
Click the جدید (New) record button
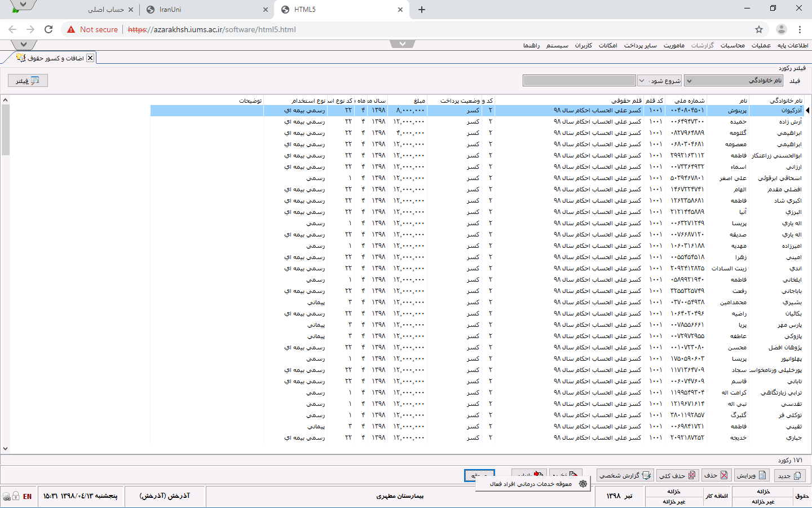790,475
